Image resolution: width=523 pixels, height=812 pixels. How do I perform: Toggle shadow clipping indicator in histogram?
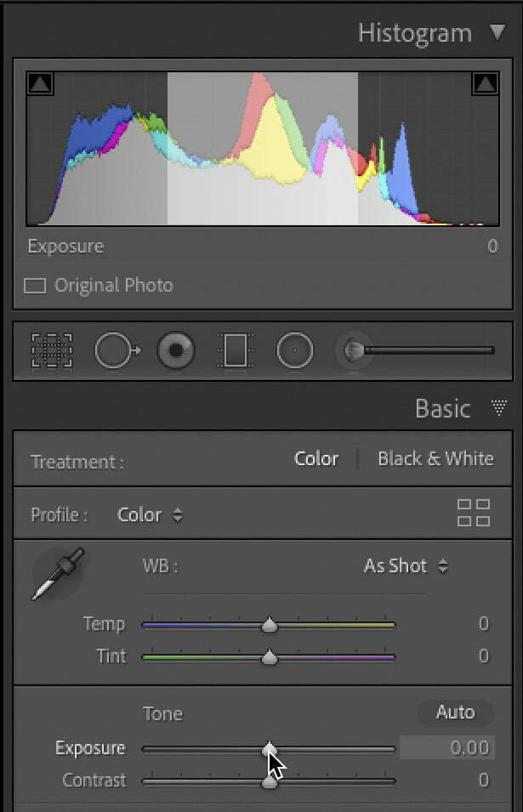click(x=40, y=83)
